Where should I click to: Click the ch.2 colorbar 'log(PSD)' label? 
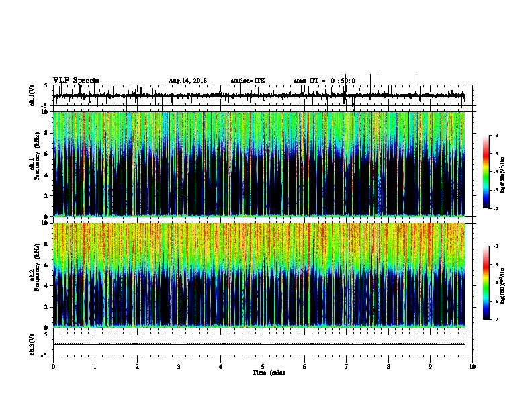[503, 285]
